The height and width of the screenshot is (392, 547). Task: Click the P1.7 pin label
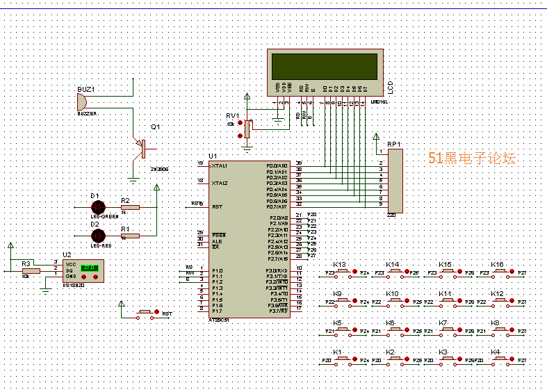point(218,311)
